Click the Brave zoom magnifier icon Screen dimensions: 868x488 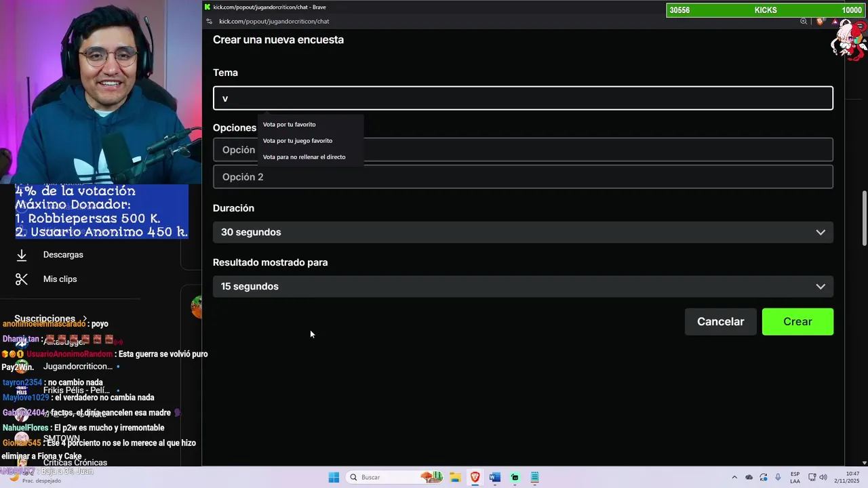point(804,22)
